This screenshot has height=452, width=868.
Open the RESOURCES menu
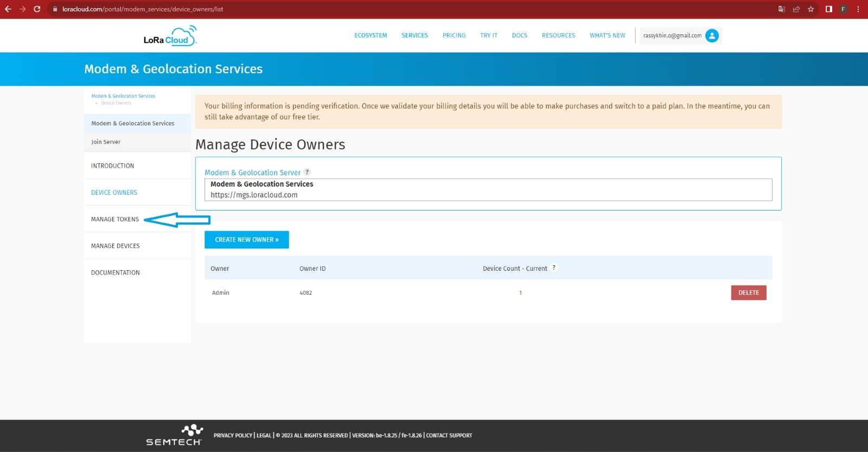tap(558, 35)
